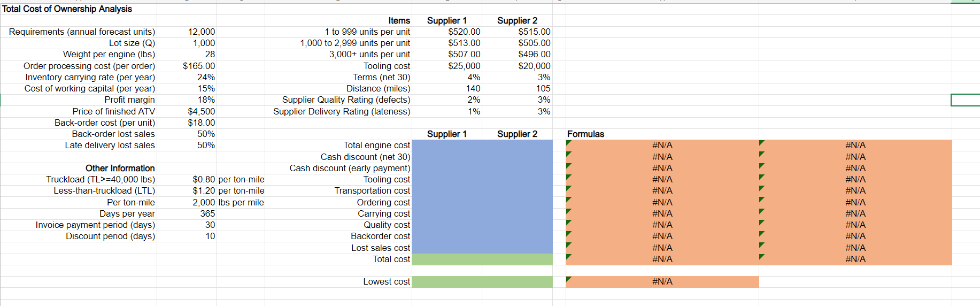Select the Price of finished ATV value $4,500

pos(187,112)
